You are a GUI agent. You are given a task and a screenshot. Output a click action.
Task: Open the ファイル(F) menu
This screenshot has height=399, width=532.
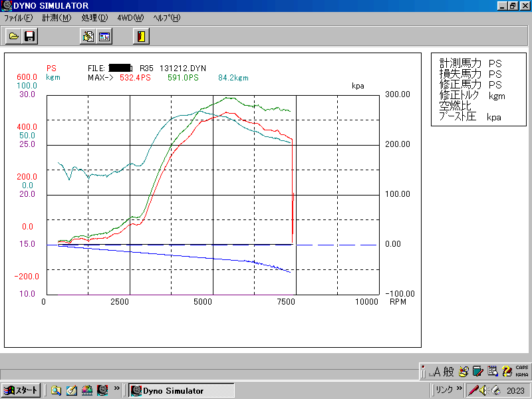click(x=18, y=18)
